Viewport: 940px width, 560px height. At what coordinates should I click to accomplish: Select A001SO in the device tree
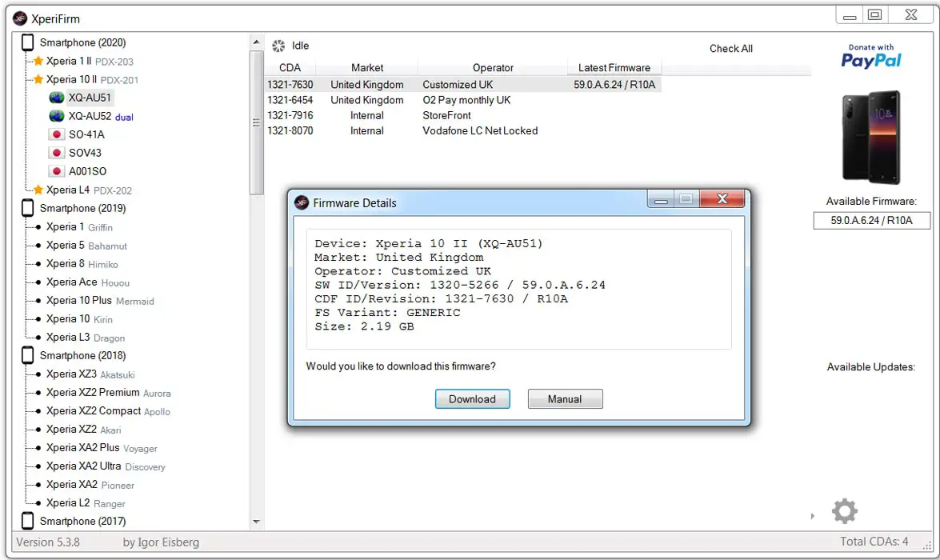click(87, 171)
